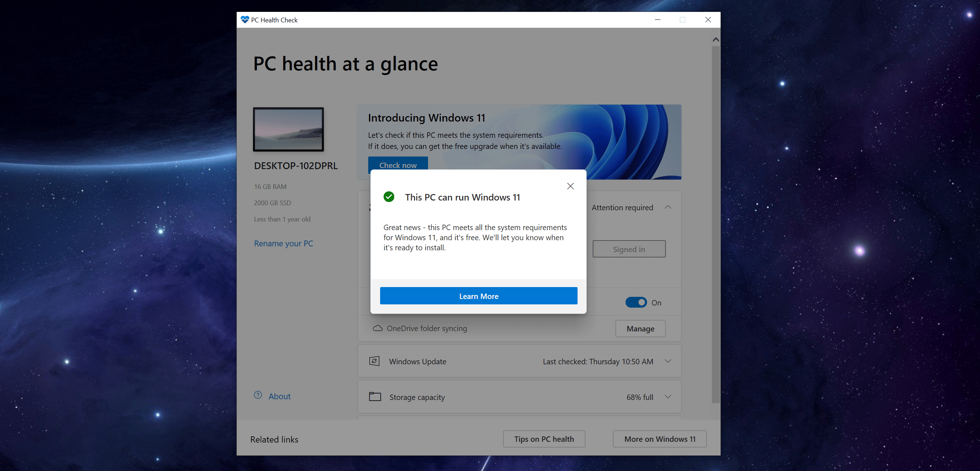The image size is (980, 471).
Task: Click the desktop PC thumbnail image
Action: pyautogui.click(x=288, y=129)
